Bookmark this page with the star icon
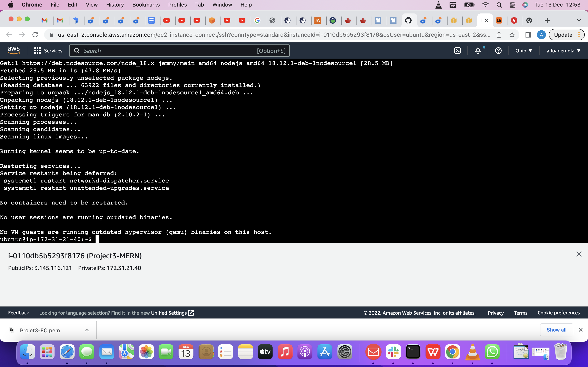588x367 pixels. (x=512, y=35)
